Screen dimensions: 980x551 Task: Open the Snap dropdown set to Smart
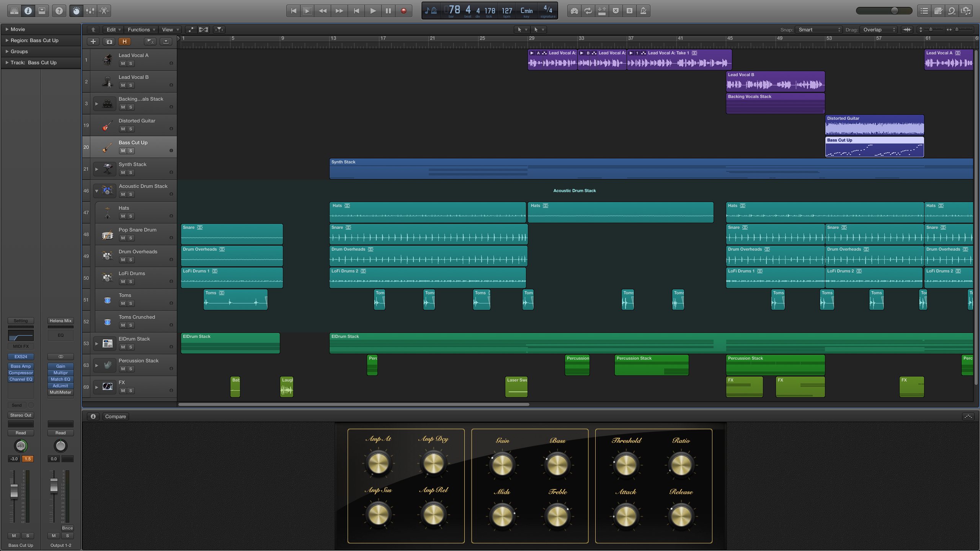[817, 29]
